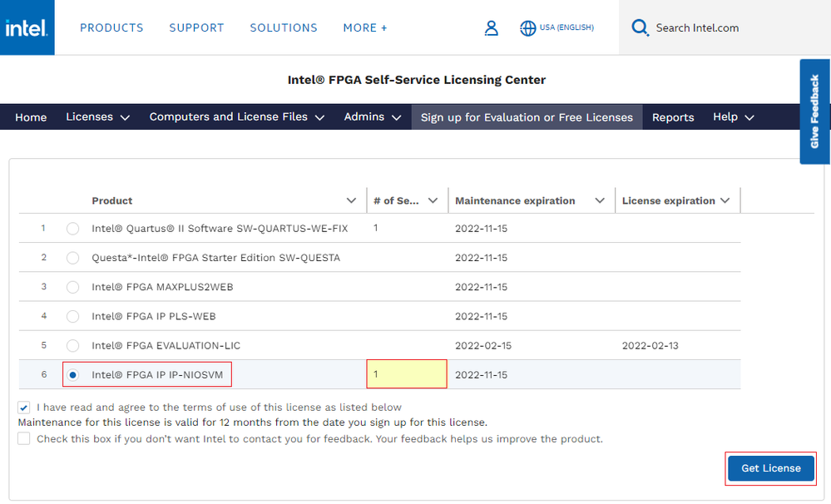
Task: Click the Get License button
Action: (770, 468)
